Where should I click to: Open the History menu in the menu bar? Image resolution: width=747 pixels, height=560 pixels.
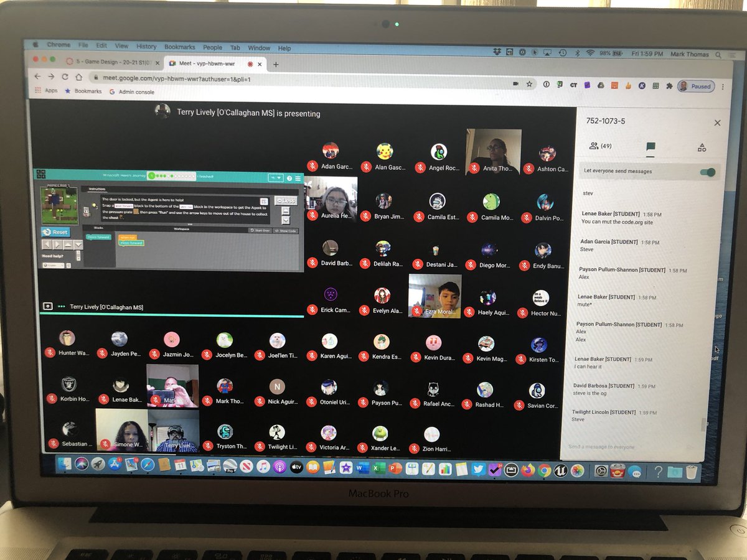[146, 46]
